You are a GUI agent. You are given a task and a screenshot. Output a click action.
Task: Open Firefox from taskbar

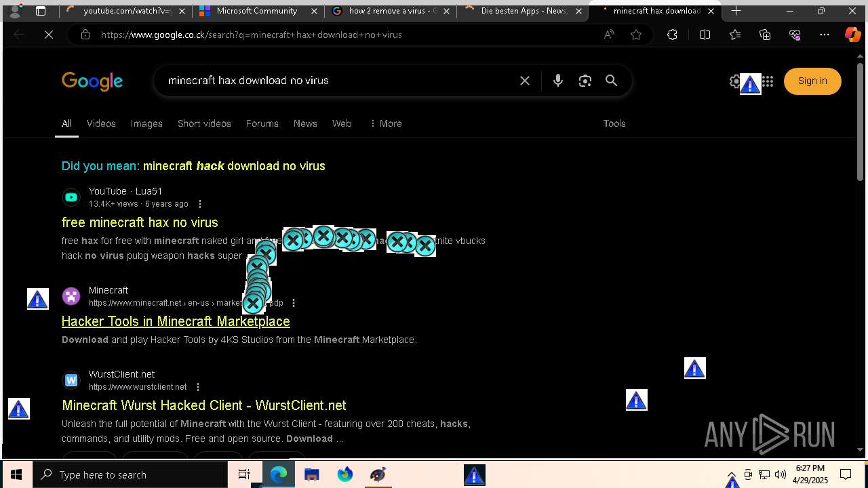click(x=345, y=474)
